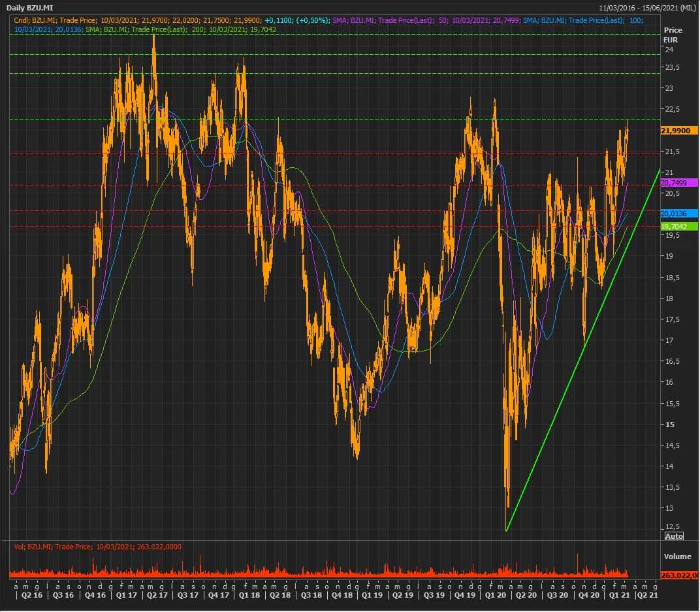Click the blue 20,0136 SMA 100 tag
700x612 pixels.
(x=678, y=214)
